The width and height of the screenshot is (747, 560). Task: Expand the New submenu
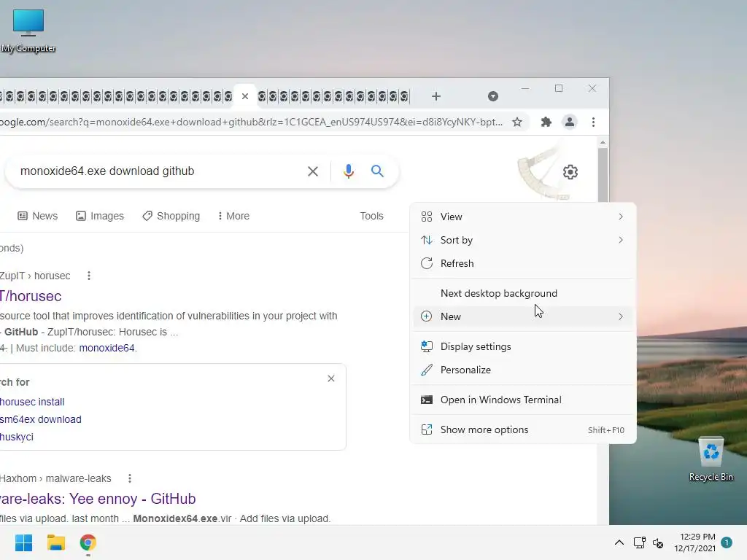[x=522, y=316]
